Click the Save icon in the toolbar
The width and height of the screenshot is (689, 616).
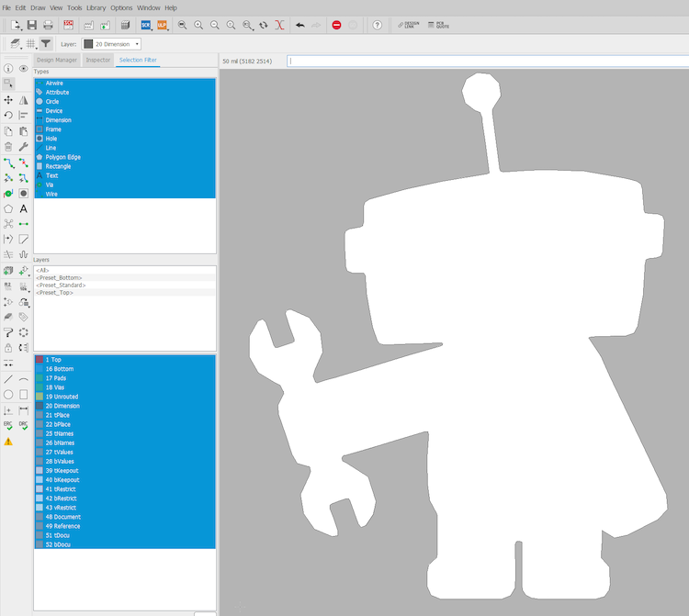tap(32, 25)
